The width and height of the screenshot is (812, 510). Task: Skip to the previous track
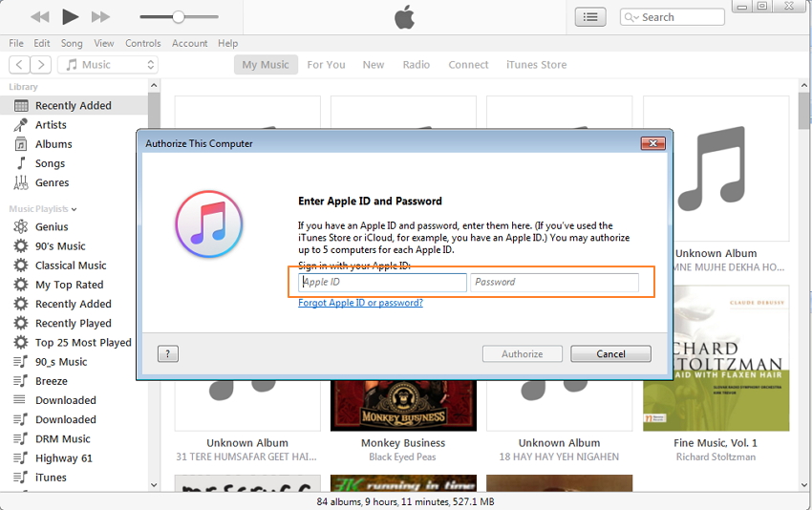pos(39,17)
